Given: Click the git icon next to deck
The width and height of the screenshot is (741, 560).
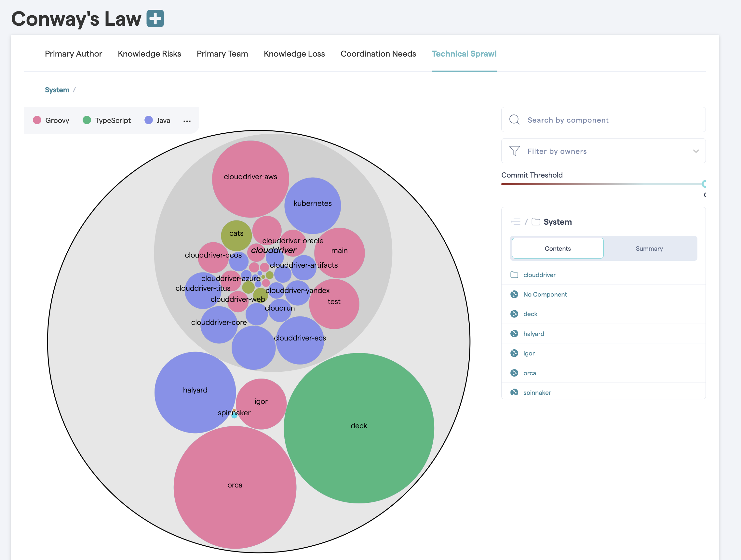Looking at the screenshot, I should (x=514, y=314).
